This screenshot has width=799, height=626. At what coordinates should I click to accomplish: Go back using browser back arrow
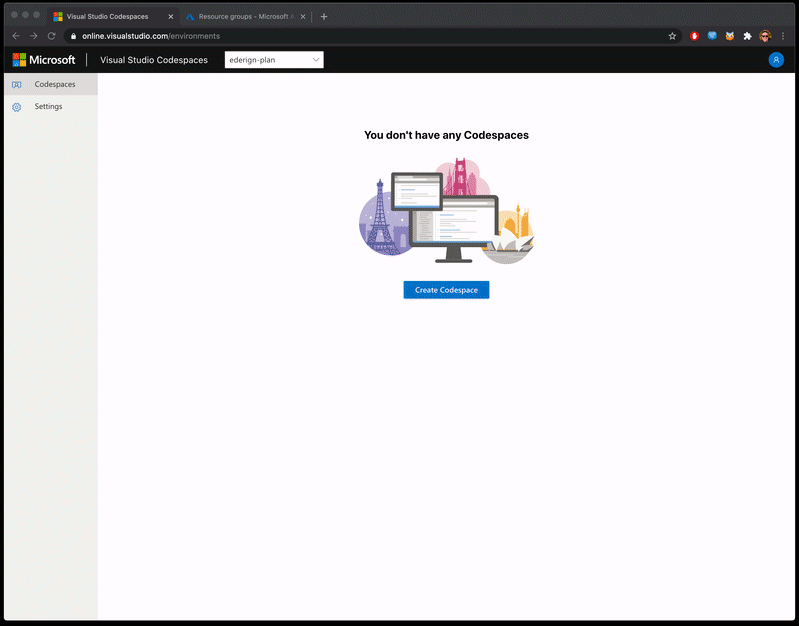[x=16, y=36]
